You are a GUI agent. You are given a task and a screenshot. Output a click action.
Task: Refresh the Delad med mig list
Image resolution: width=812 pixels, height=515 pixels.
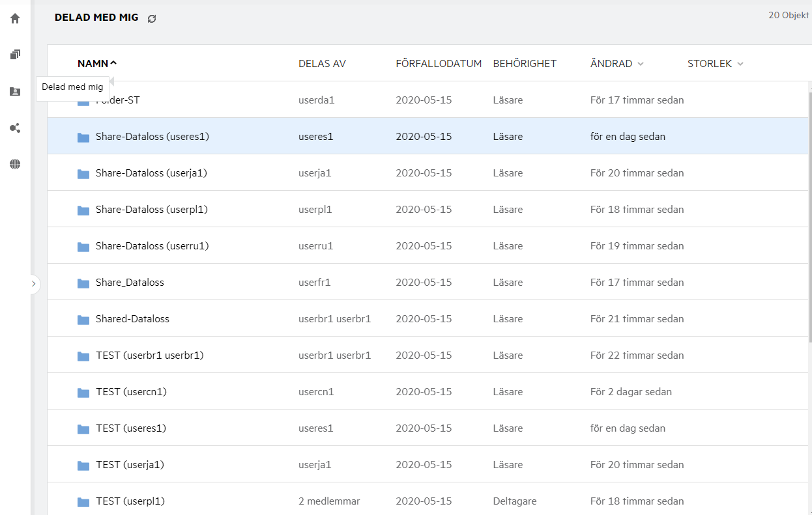pos(152,19)
